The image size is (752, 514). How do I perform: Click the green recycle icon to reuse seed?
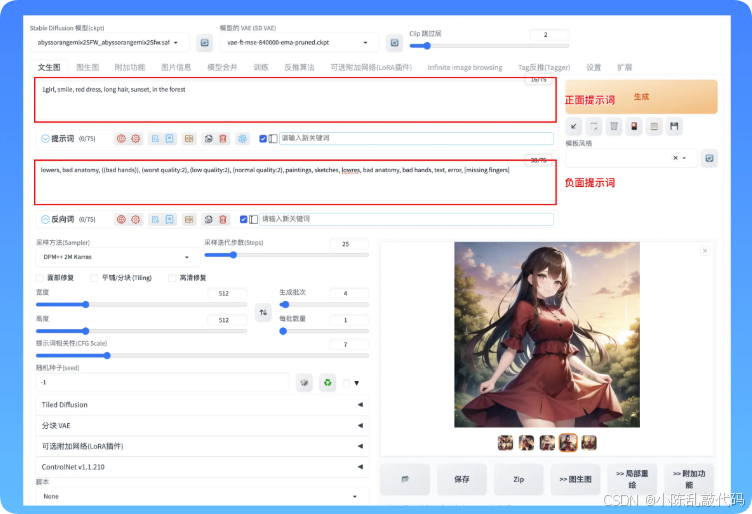[x=328, y=383]
